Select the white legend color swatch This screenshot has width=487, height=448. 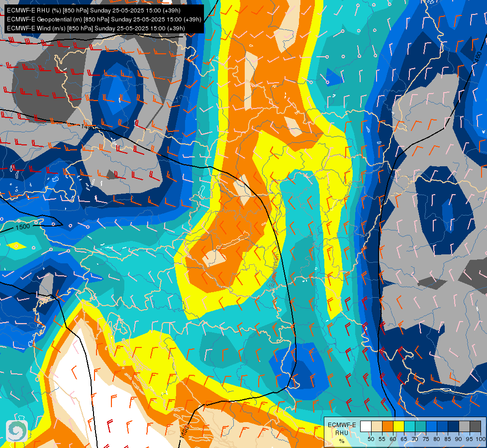click(x=366, y=427)
